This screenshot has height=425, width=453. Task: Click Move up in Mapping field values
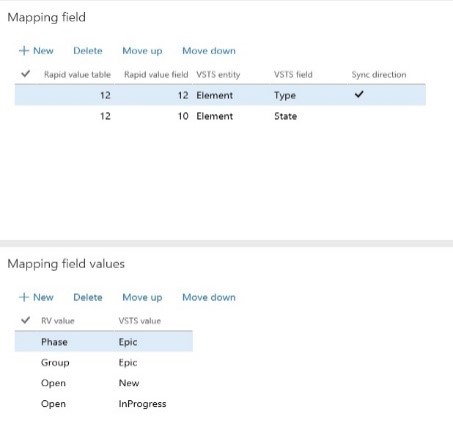[x=142, y=297]
